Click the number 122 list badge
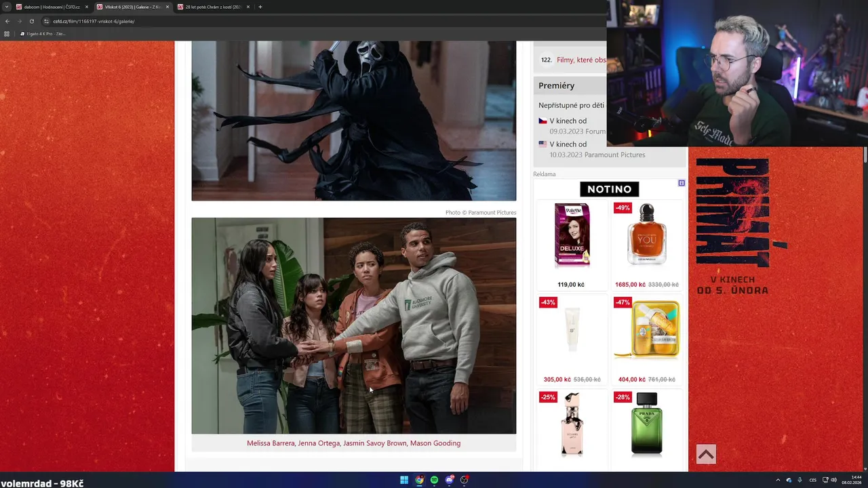Screen dimensions: 868x488 (x=546, y=60)
